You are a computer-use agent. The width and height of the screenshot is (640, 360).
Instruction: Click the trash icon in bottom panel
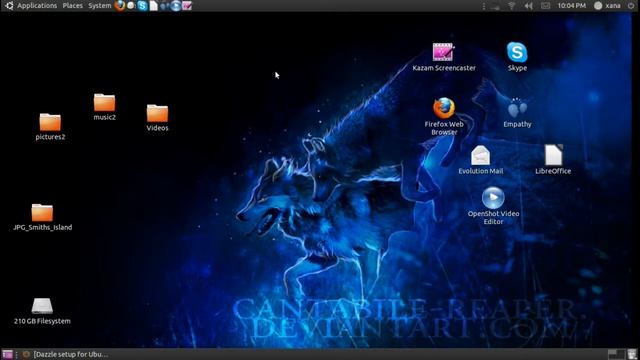click(x=632, y=354)
